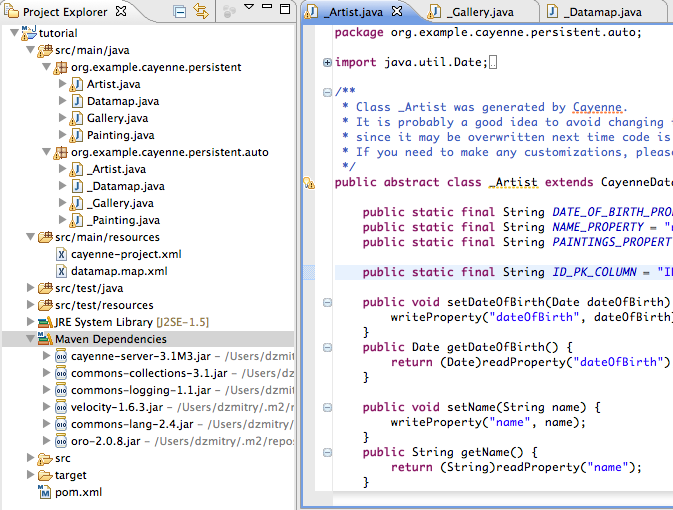Close the _Artist.java editor tab

(397, 12)
